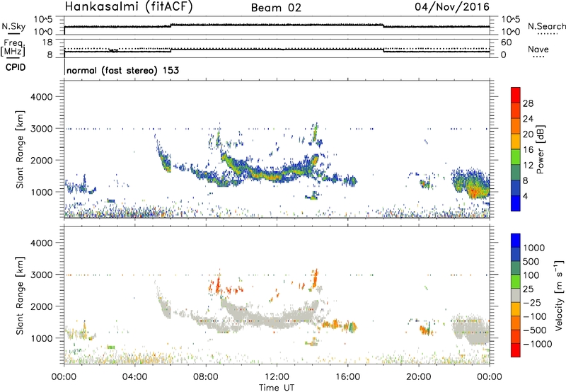
Task: Click the '500' tick on Velocity colorbar
Action: [x=533, y=261]
